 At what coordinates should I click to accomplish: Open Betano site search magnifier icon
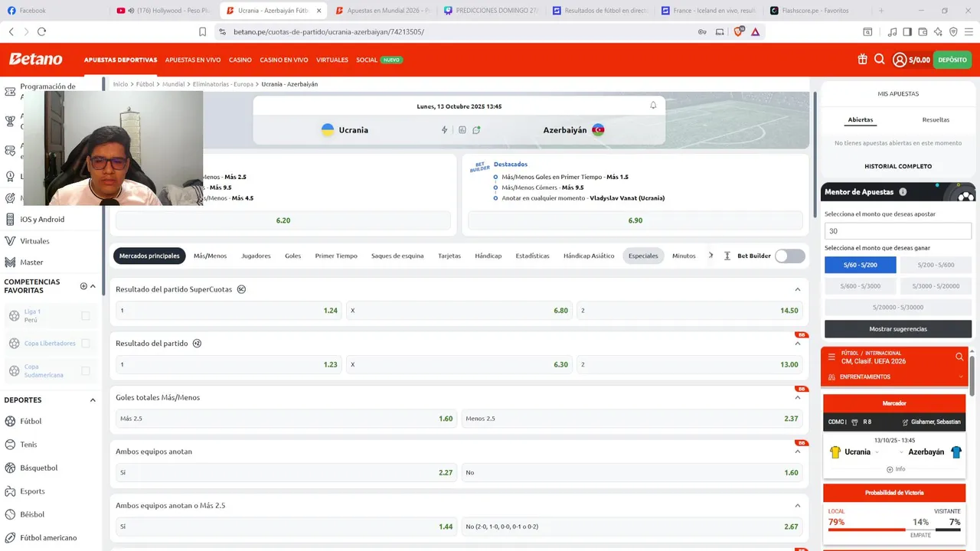pyautogui.click(x=880, y=60)
